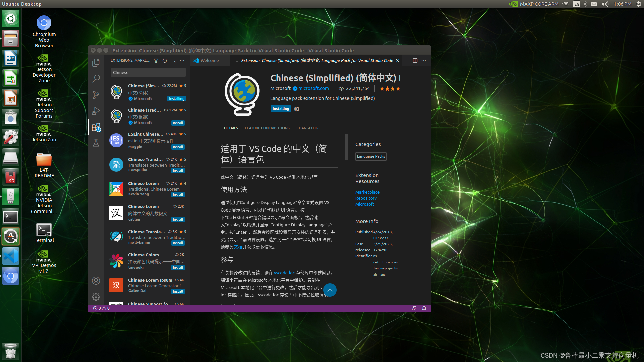Filter extensions with funnel icon
Screen dimensions: 644x362
point(156,61)
